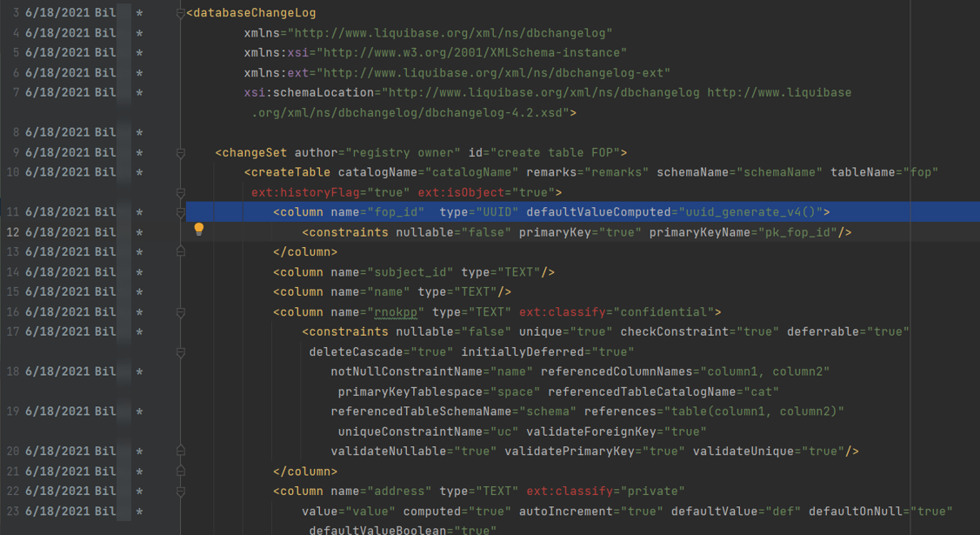Click the 'defaultOnNull' attribute

(855, 512)
